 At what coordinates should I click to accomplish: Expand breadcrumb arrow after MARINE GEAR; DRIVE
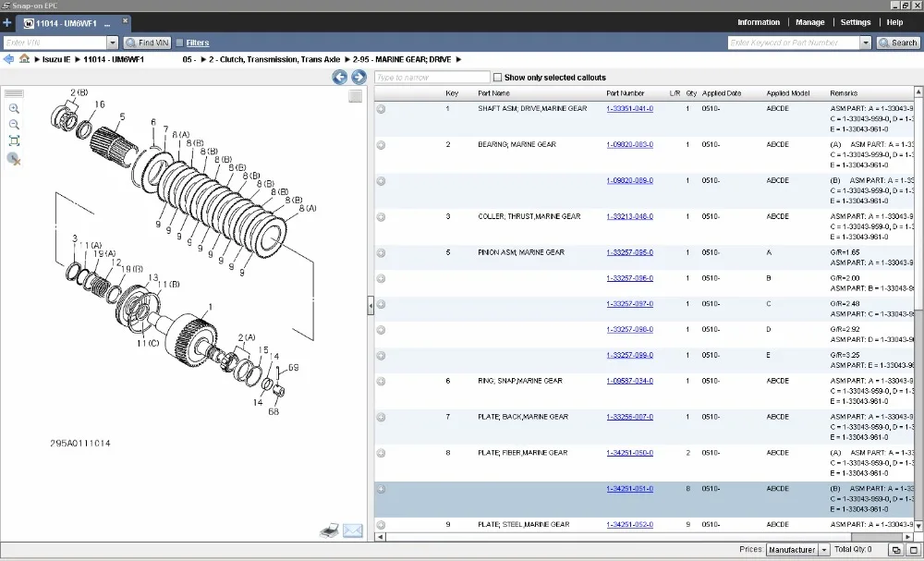(x=458, y=59)
